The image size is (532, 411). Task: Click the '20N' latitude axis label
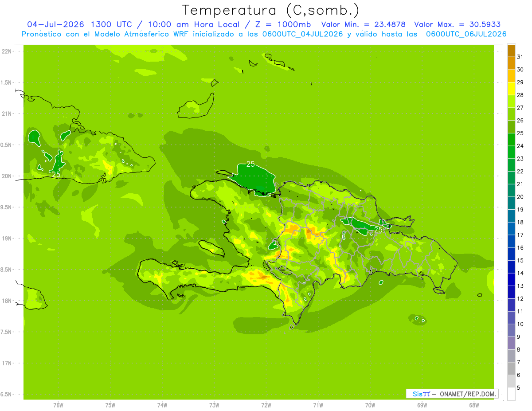click(x=7, y=176)
